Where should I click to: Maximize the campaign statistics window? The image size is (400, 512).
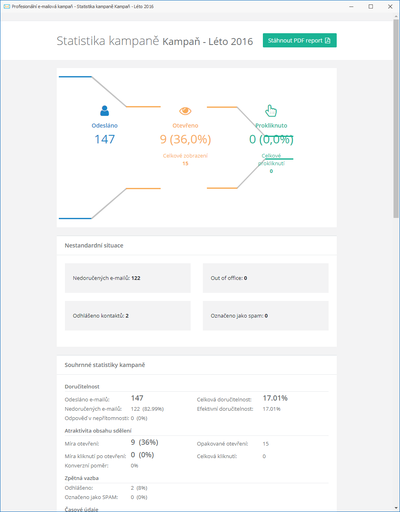pos(371,6)
